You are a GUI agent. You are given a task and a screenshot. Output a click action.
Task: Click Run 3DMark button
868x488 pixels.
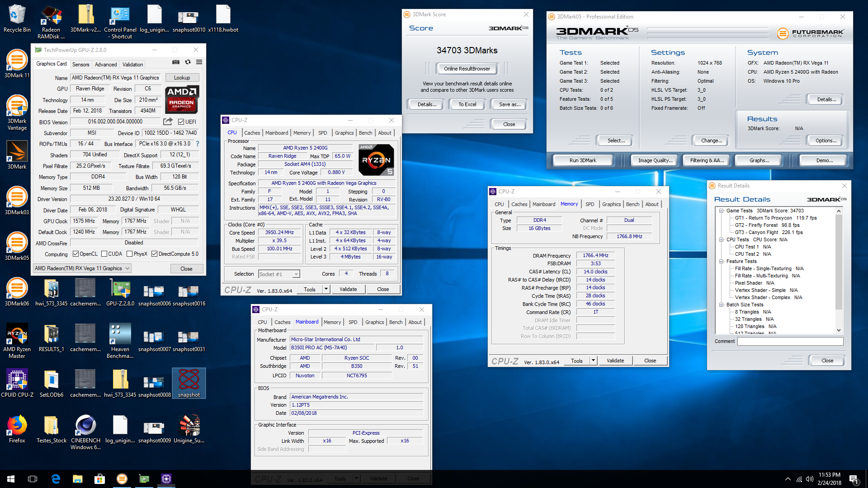[x=583, y=160]
